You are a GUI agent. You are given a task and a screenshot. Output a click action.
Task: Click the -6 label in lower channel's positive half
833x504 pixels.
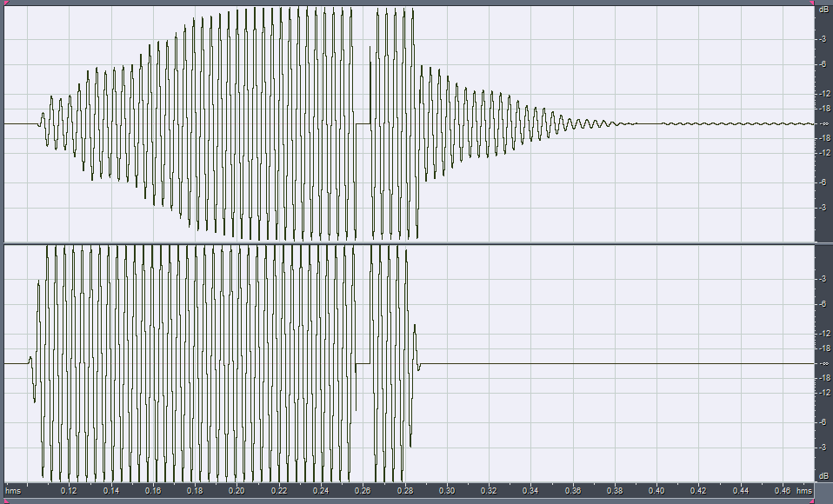pyautogui.click(x=823, y=304)
